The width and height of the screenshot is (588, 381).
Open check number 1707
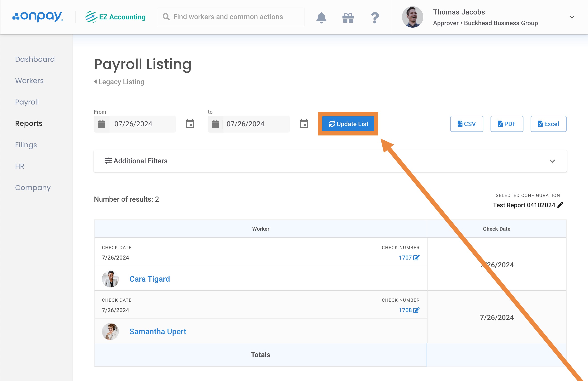coord(405,258)
